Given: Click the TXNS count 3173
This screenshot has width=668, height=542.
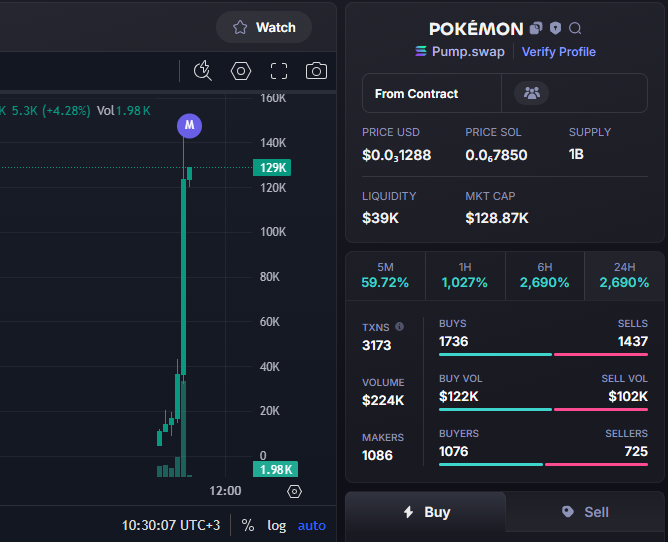Looking at the screenshot, I should tap(376, 345).
